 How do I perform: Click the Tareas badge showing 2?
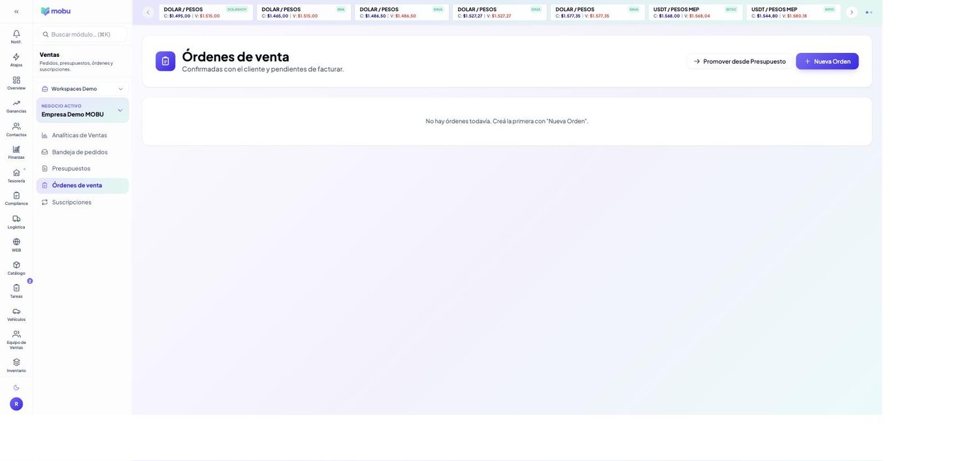pos(30,281)
